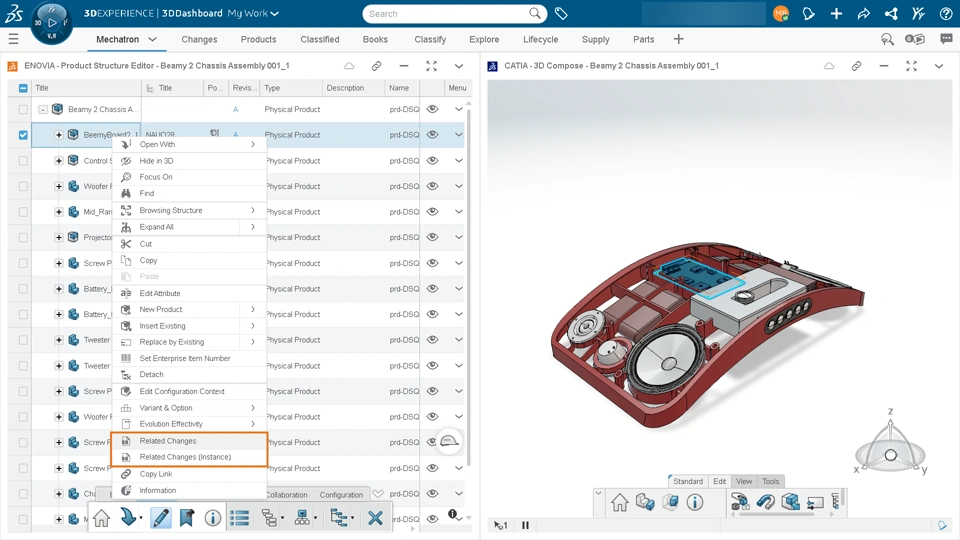Expand the Projector tree node
960x540 pixels.
tap(59, 237)
